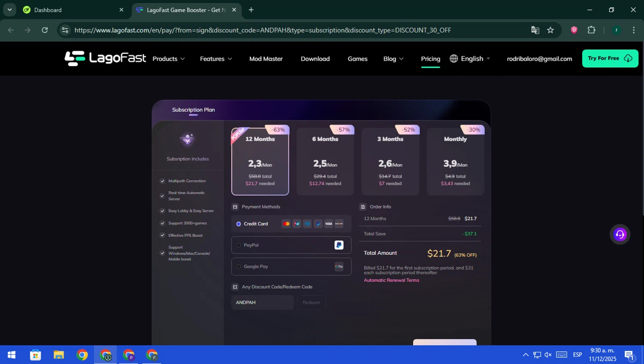
Task: Click the browser address bar URL
Action: [x=263, y=30]
